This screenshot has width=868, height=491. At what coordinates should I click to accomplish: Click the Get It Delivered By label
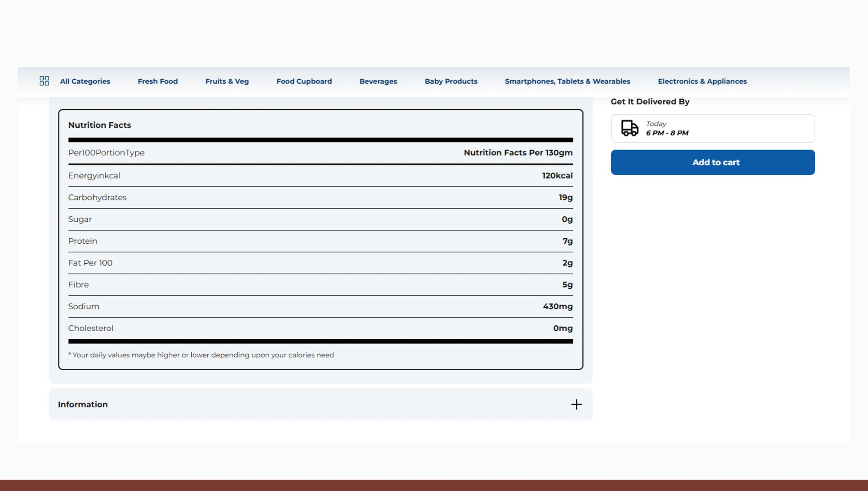pyautogui.click(x=650, y=102)
